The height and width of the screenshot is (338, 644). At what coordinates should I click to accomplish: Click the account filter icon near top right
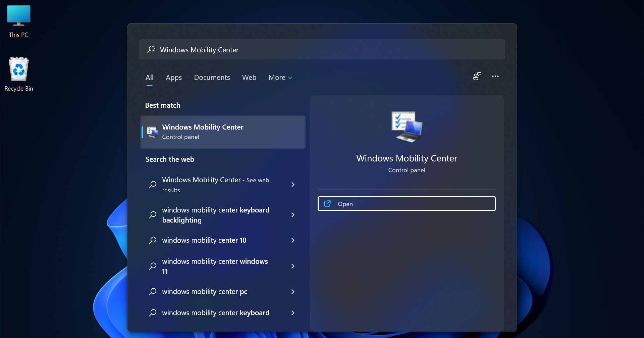pyautogui.click(x=477, y=76)
